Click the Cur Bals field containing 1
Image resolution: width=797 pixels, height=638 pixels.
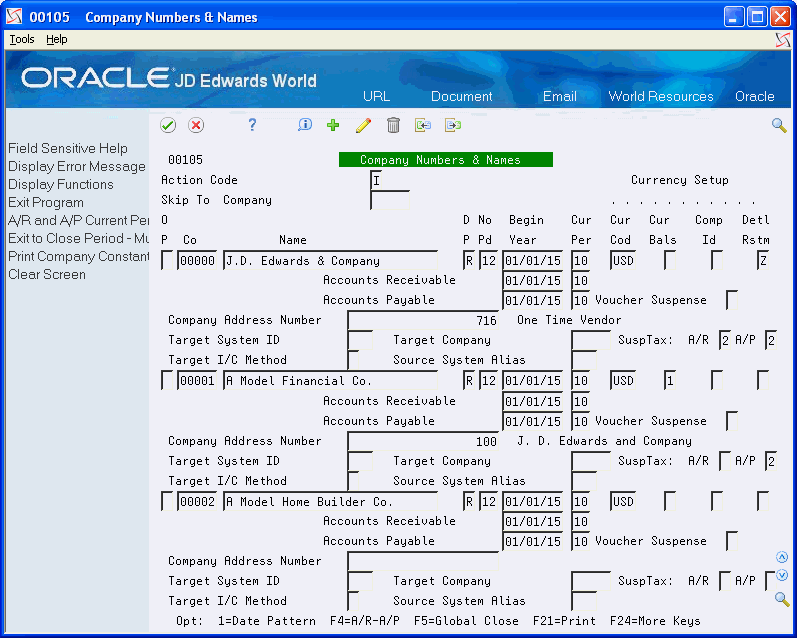point(670,380)
